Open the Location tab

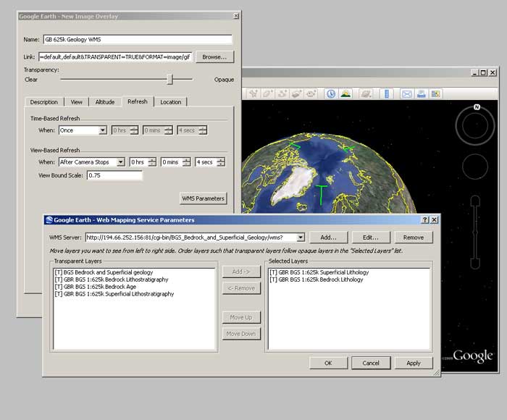point(171,102)
